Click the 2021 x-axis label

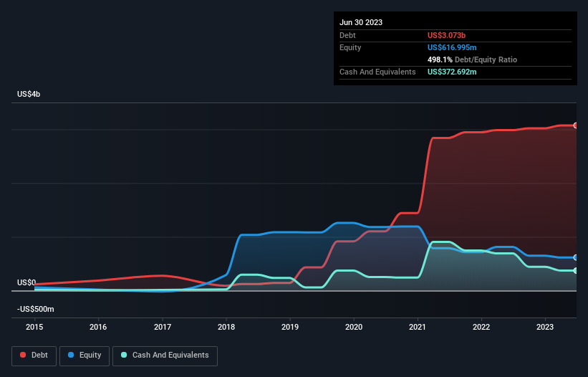[x=418, y=327]
